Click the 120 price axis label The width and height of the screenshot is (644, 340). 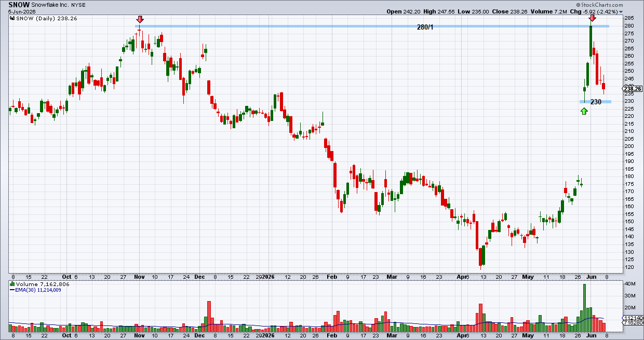pyautogui.click(x=629, y=267)
